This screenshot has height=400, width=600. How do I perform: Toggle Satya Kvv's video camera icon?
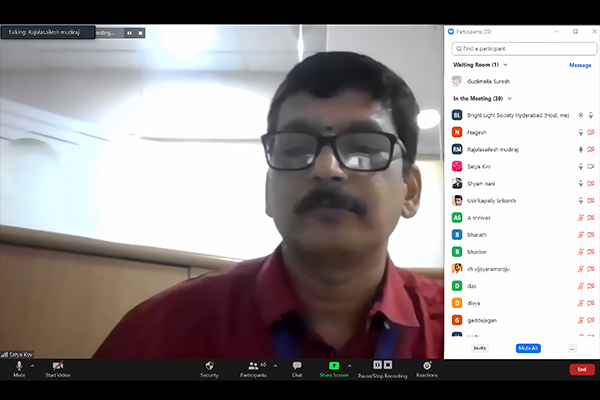pyautogui.click(x=590, y=166)
